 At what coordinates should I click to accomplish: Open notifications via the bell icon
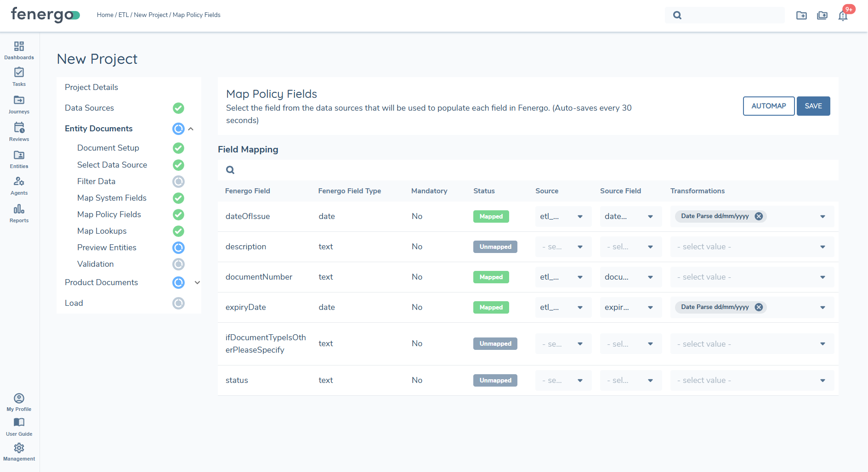click(x=843, y=15)
